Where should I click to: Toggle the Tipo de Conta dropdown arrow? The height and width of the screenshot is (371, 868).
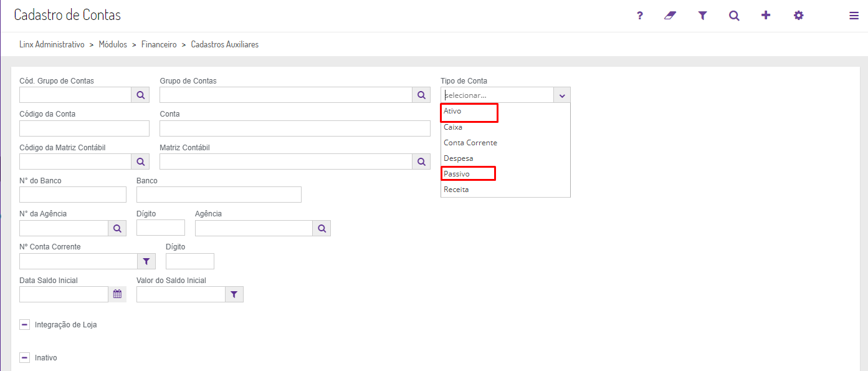(x=562, y=95)
